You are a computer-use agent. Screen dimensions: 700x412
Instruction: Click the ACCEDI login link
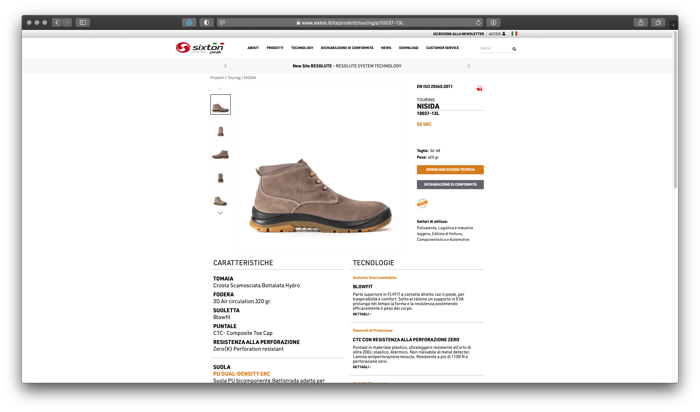(x=496, y=33)
